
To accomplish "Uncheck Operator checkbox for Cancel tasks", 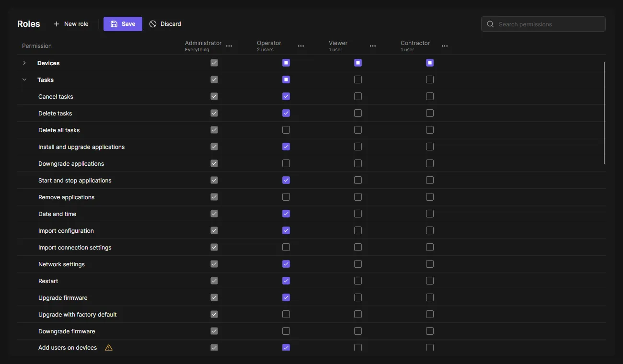I will (x=286, y=96).
